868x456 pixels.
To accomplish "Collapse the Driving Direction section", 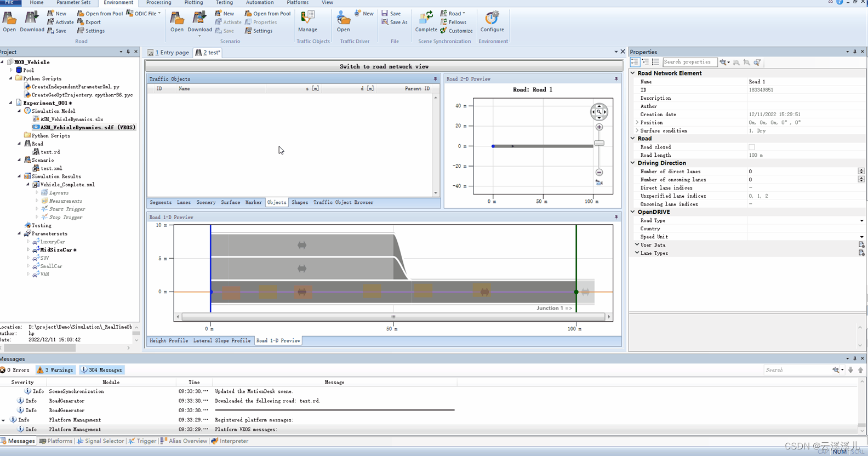I will click(633, 163).
